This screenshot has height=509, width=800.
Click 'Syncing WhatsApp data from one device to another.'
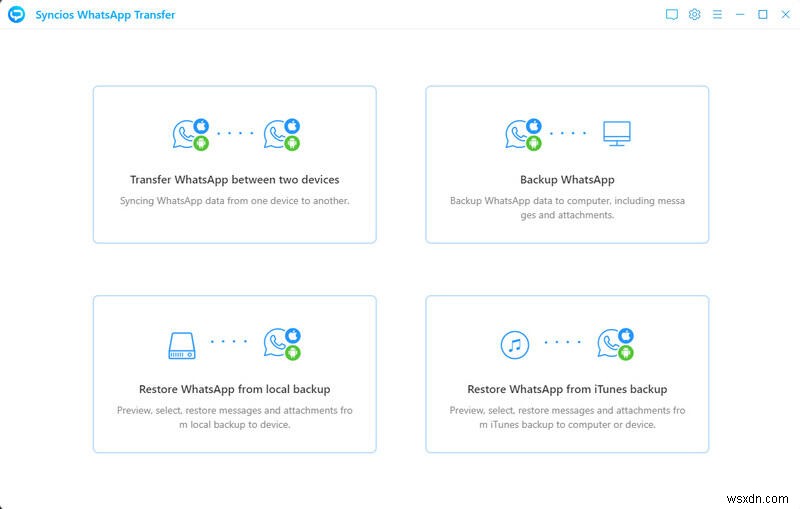(x=235, y=201)
